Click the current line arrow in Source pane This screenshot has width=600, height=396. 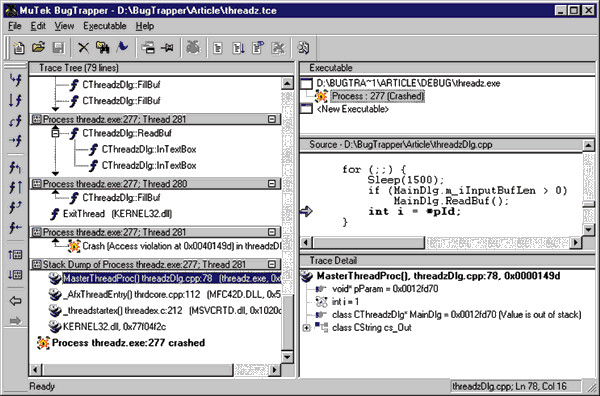click(306, 211)
